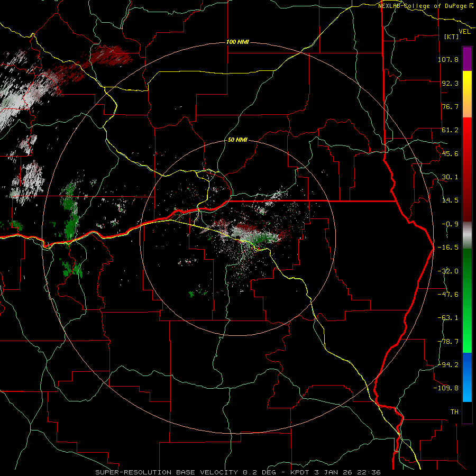Click "SUPER-RESOLUTION BASE VELOCITY 0.2 DEG" caption text
The height and width of the screenshot is (476, 476).
187,472
